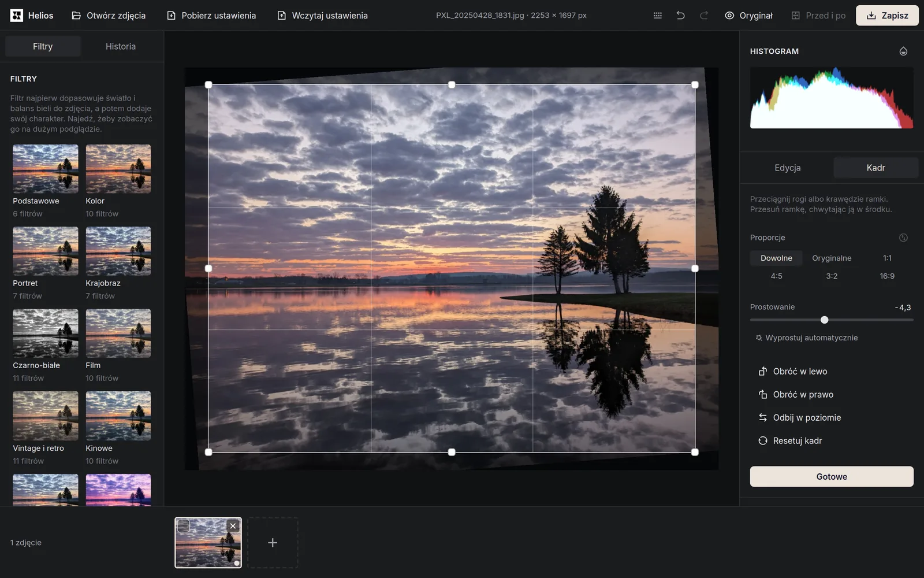This screenshot has width=924, height=578.
Task: Open the Film filter category
Action: pyautogui.click(x=118, y=346)
